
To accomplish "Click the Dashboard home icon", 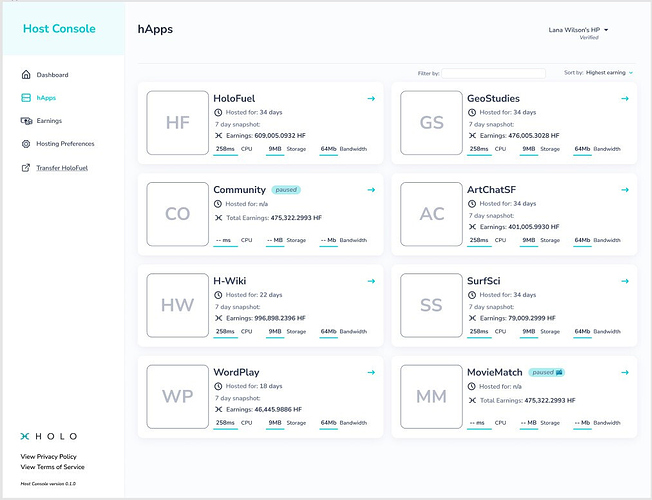I will click(x=26, y=74).
